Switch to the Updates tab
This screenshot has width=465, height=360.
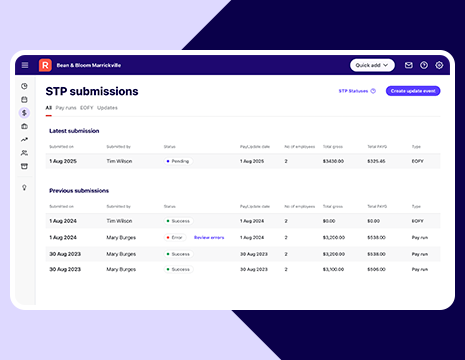point(107,108)
